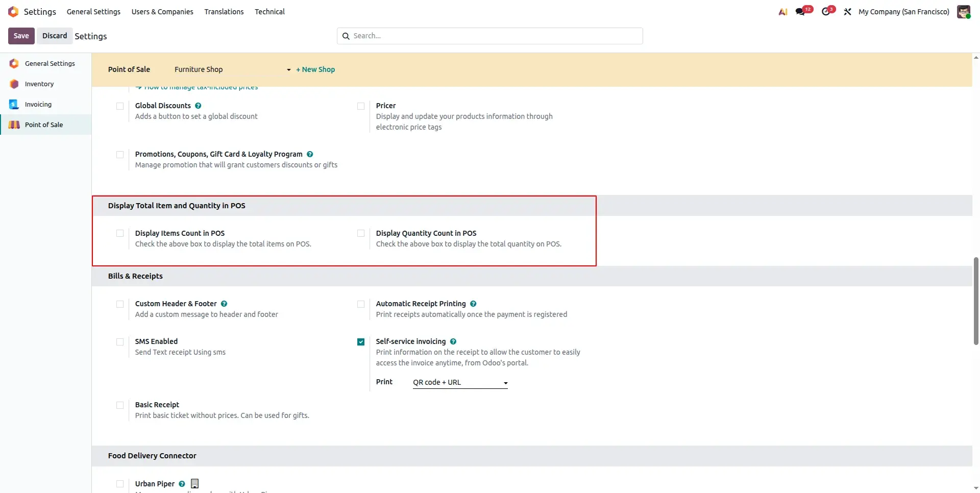Enable Custom Header & Footer checkbox

[120, 304]
